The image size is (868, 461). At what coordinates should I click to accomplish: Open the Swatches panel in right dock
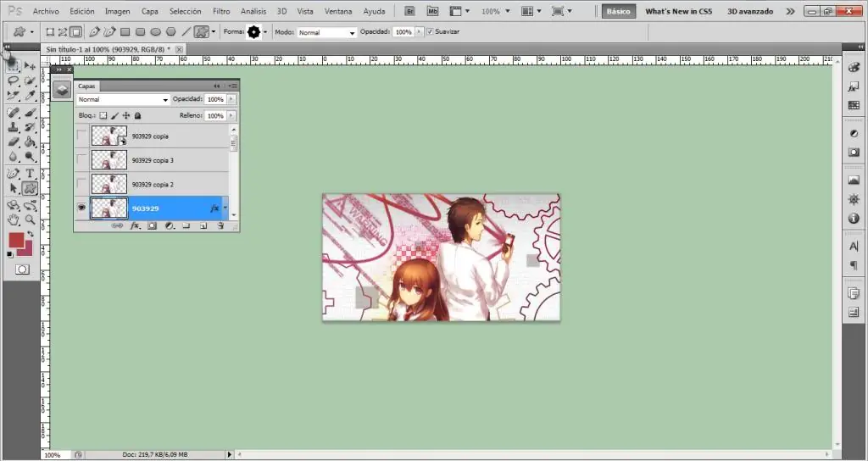[x=854, y=105]
